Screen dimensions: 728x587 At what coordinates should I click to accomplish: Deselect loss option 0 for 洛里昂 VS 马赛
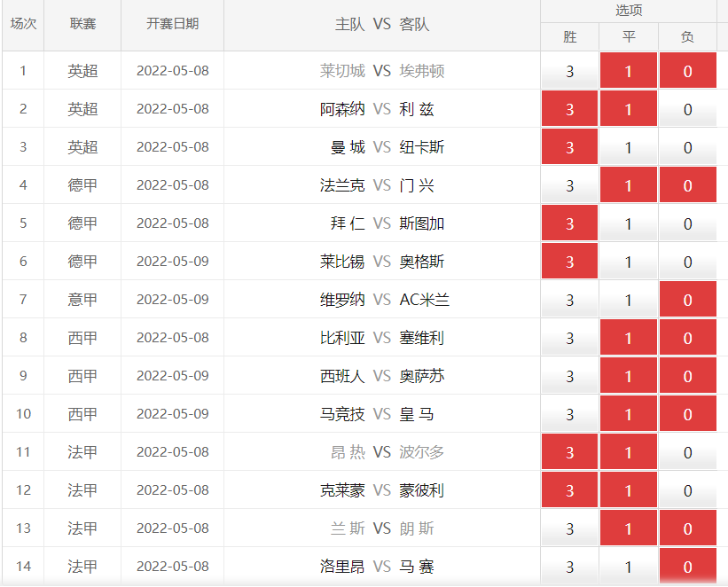coord(688,566)
